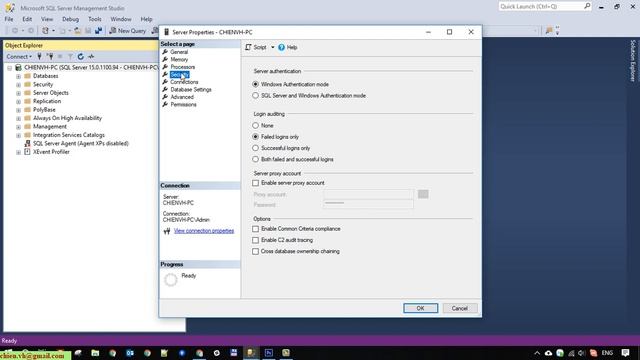Select the General page
This screenshot has height=360, width=640.
click(179, 52)
